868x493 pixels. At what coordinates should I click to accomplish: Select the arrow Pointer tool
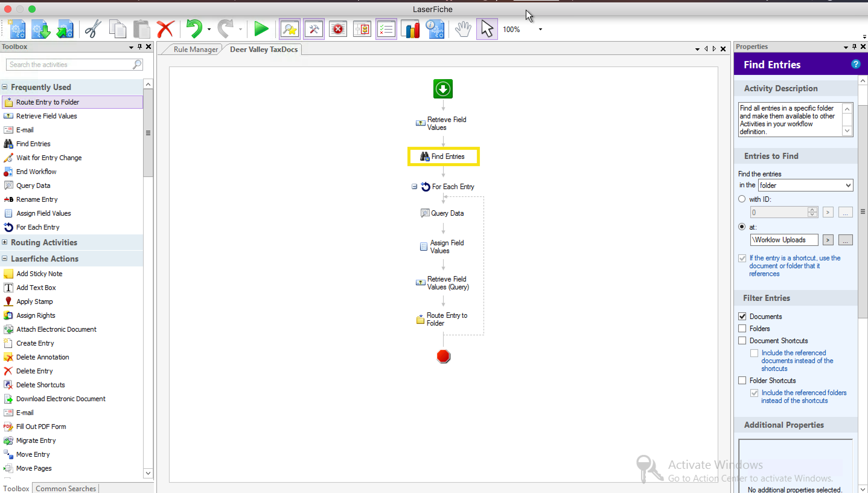tap(487, 29)
